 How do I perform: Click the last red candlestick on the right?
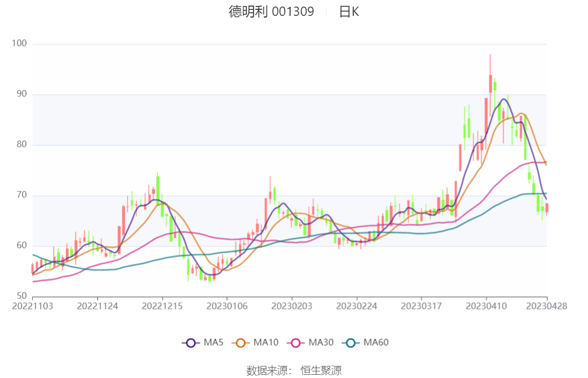coord(546,207)
